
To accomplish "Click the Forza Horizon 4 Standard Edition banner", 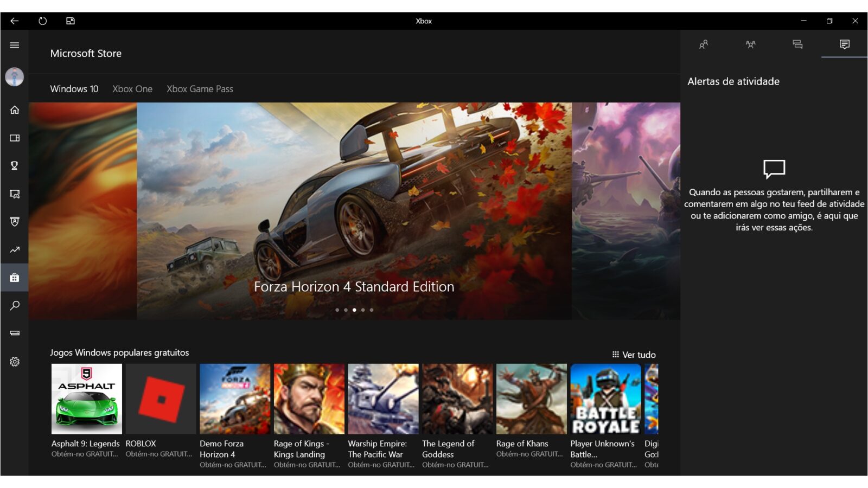I will (354, 211).
